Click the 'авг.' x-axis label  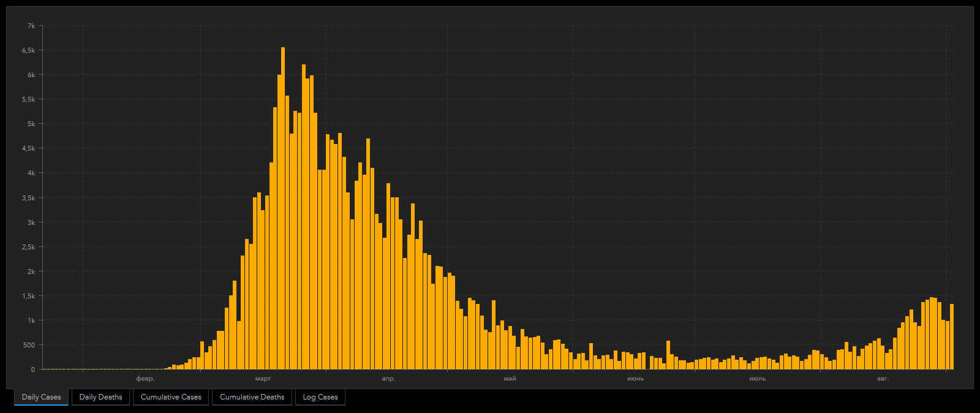point(883,379)
